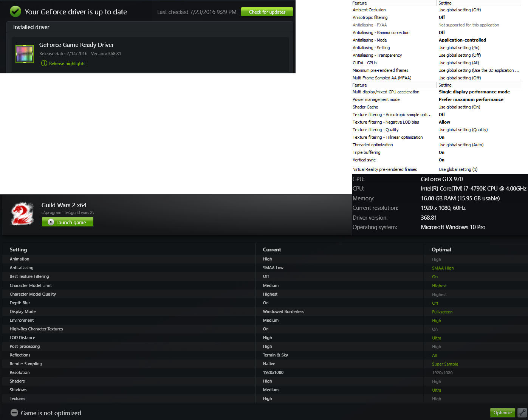Click Terrain & Sky reflections value
Screen dimensions: 528x420
click(x=275, y=355)
